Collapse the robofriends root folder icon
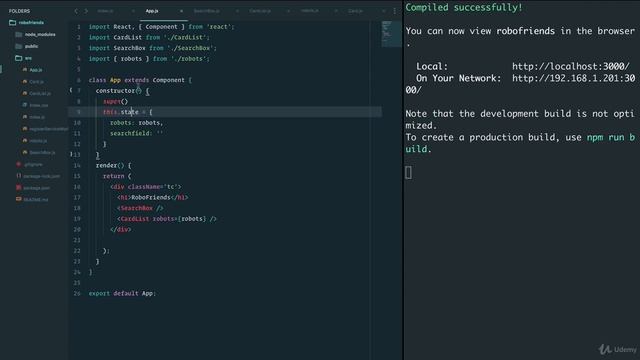Viewport: 640px width, 360px height. (13, 22)
